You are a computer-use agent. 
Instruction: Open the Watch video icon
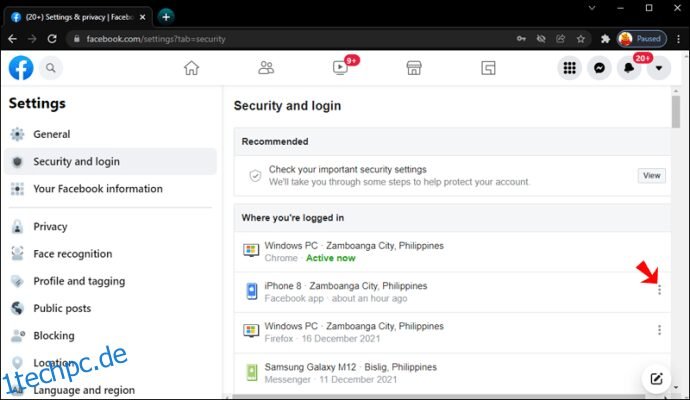click(x=340, y=68)
